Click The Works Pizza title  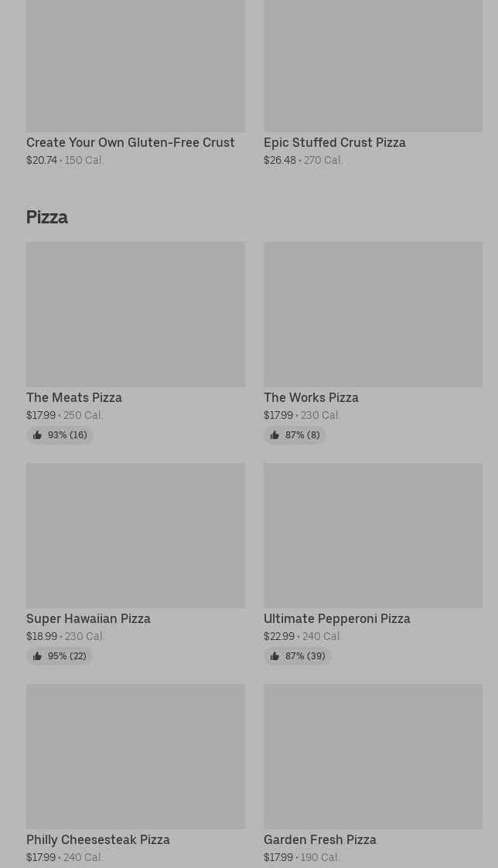tap(311, 397)
